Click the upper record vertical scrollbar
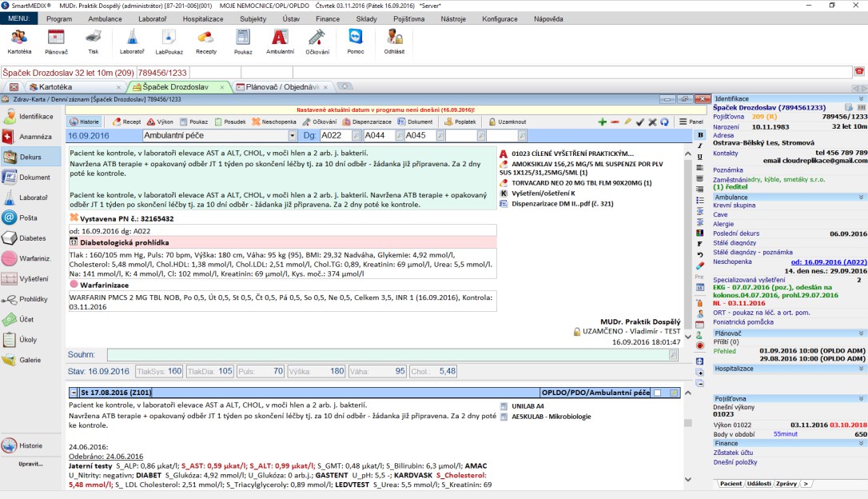Viewport: 868px width, 499px height. pyautogui.click(x=688, y=244)
